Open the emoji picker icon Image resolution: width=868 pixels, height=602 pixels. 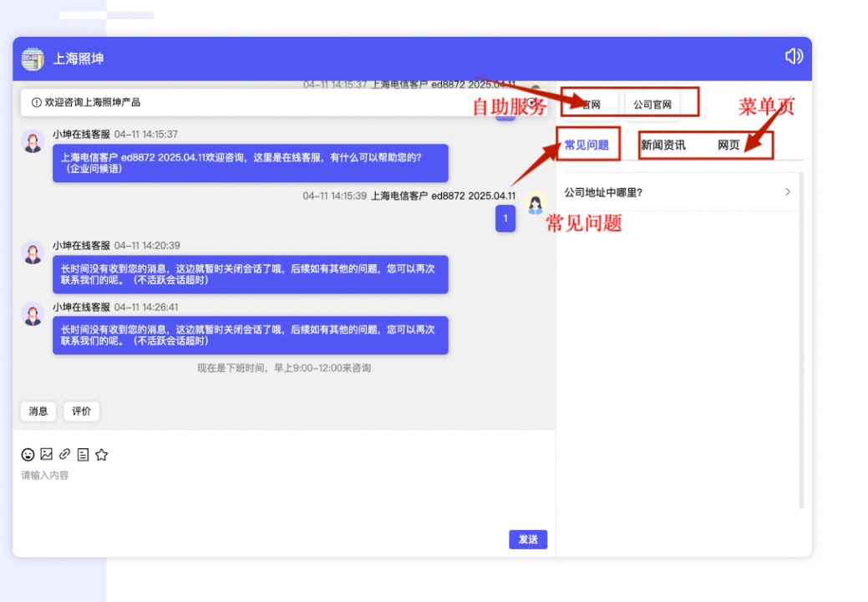click(28, 455)
